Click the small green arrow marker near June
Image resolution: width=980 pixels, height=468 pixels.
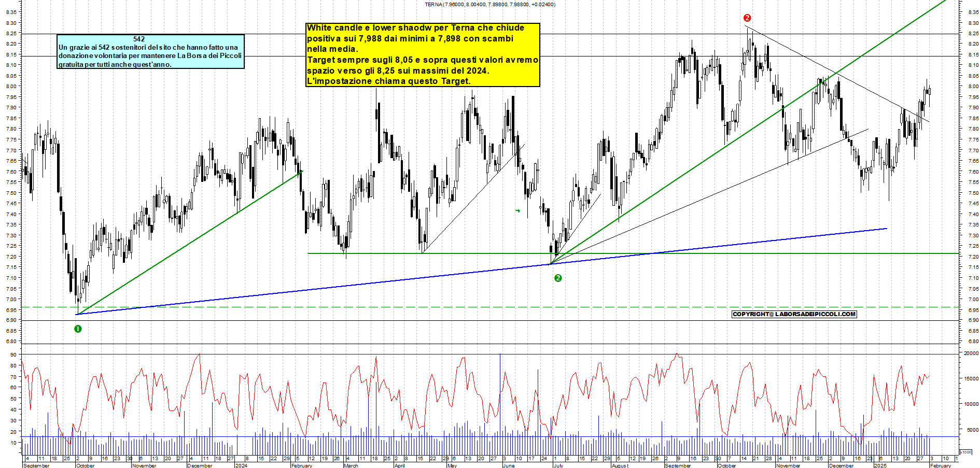[x=517, y=211]
